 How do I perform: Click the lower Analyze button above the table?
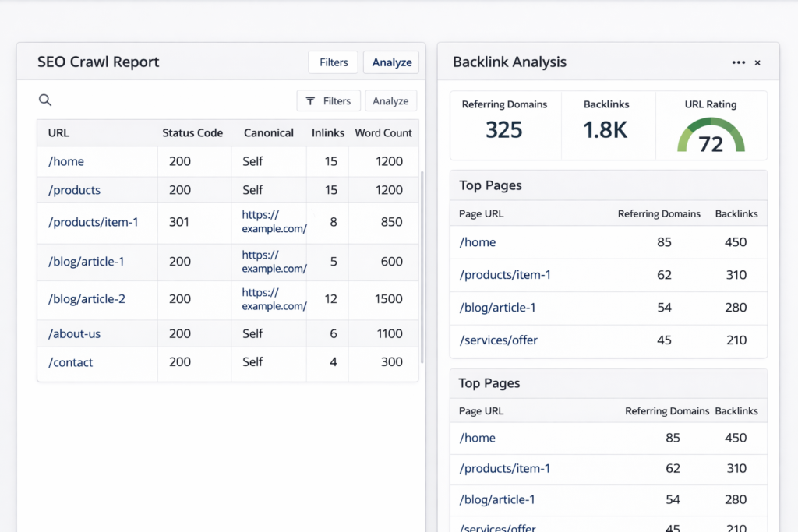click(390, 100)
